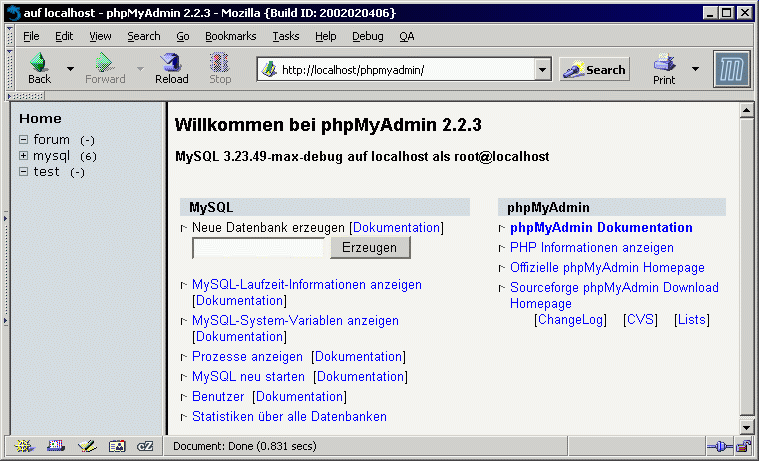Open Prozesse anzeigen link
Image resolution: width=759 pixels, height=461 pixels.
(247, 357)
